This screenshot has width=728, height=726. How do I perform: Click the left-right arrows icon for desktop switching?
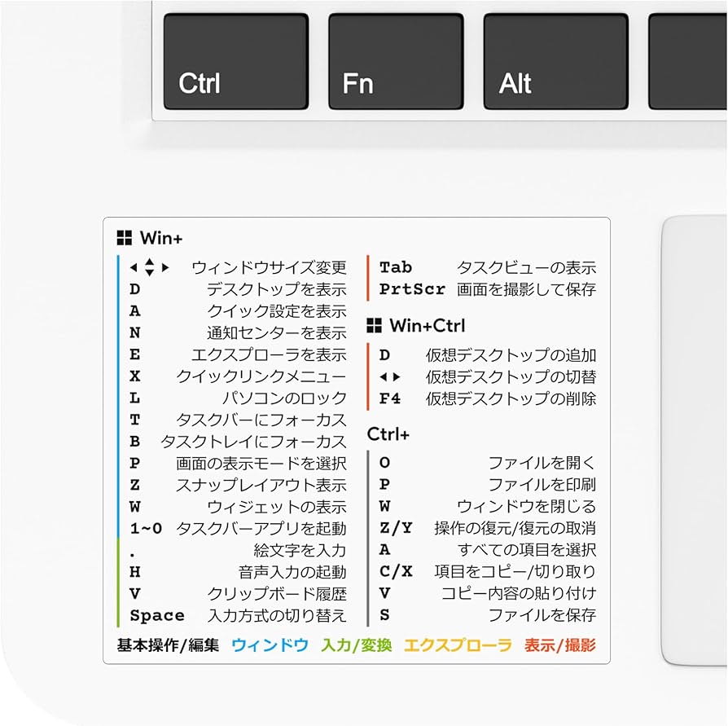391,377
